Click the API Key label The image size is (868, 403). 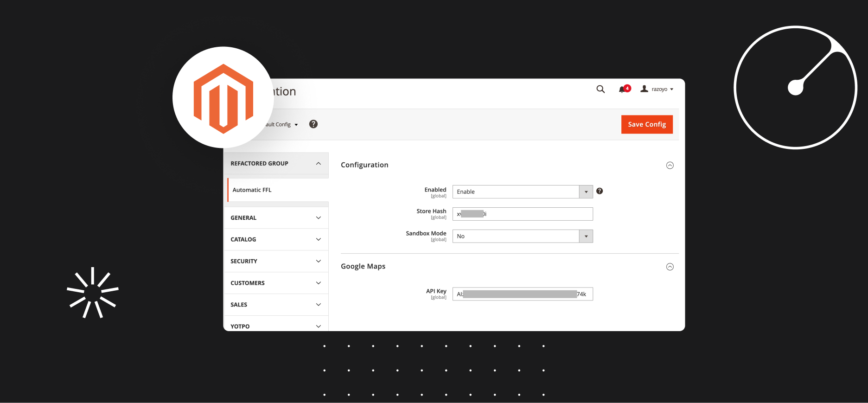(x=436, y=291)
